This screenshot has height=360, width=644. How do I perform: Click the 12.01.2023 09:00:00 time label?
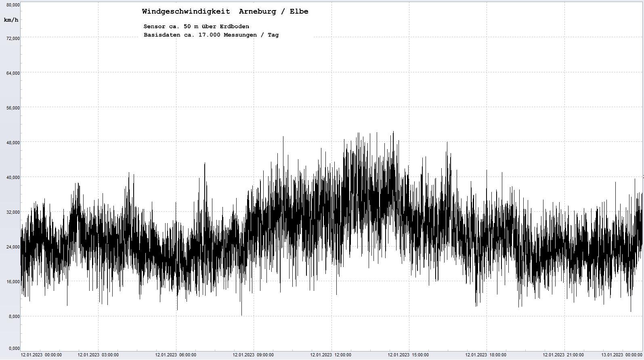click(x=253, y=355)
